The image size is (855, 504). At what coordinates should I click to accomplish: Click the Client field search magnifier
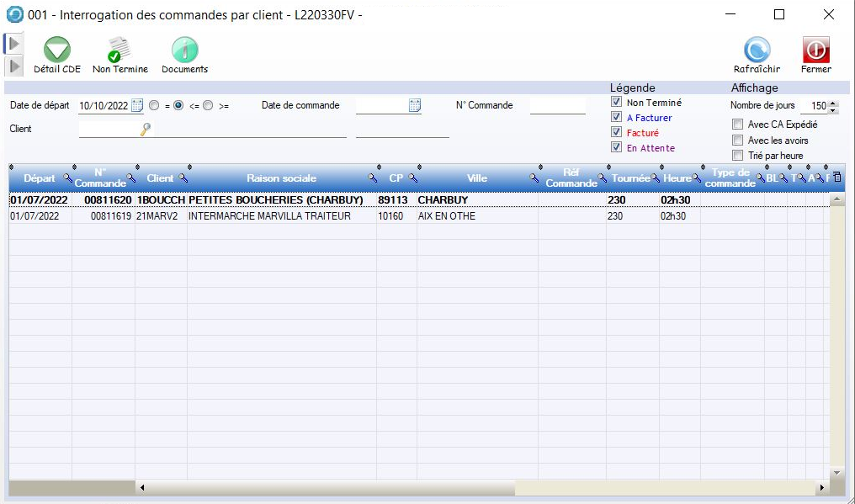(x=146, y=129)
